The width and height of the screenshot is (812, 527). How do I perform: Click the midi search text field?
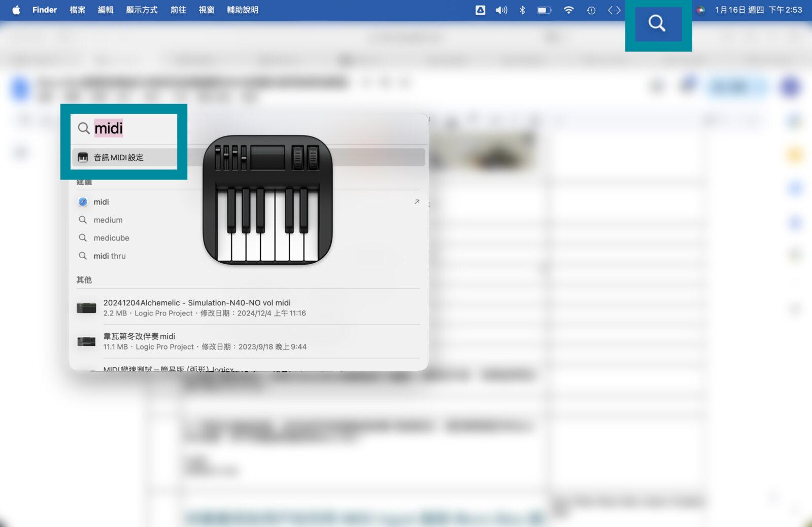[x=132, y=128]
